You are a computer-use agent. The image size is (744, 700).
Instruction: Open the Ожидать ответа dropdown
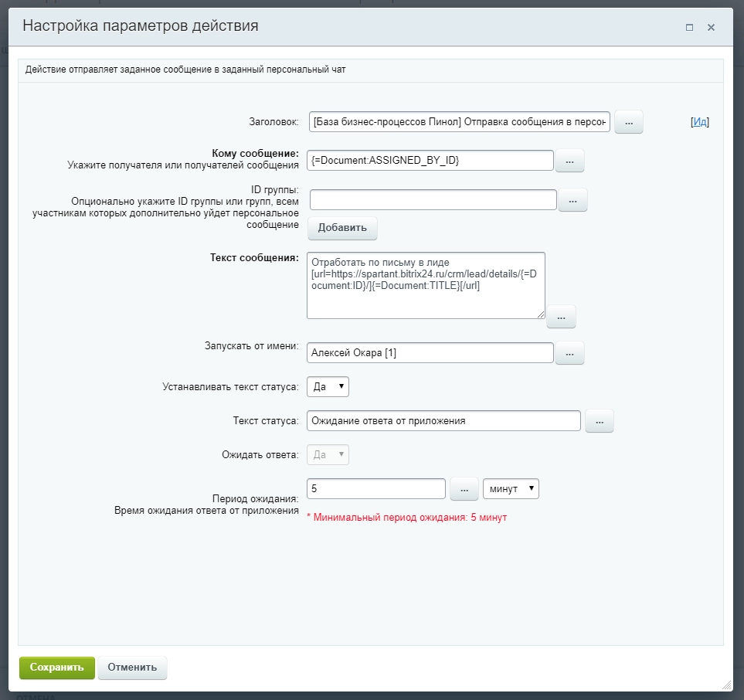click(x=328, y=455)
